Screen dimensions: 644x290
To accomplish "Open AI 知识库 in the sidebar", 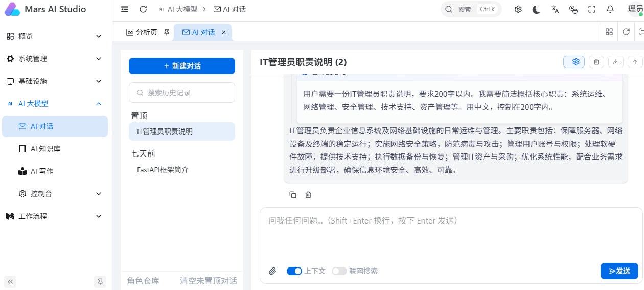I will (55, 149).
